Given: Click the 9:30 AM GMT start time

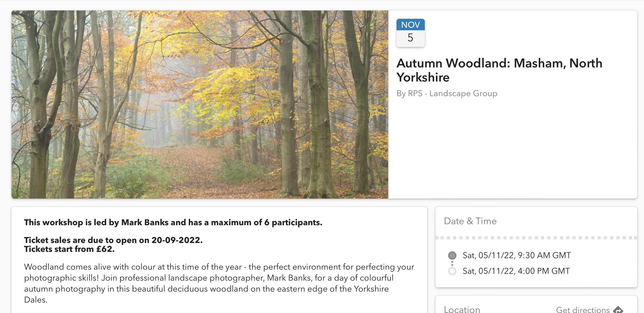Looking at the screenshot, I should pyautogui.click(x=517, y=255).
